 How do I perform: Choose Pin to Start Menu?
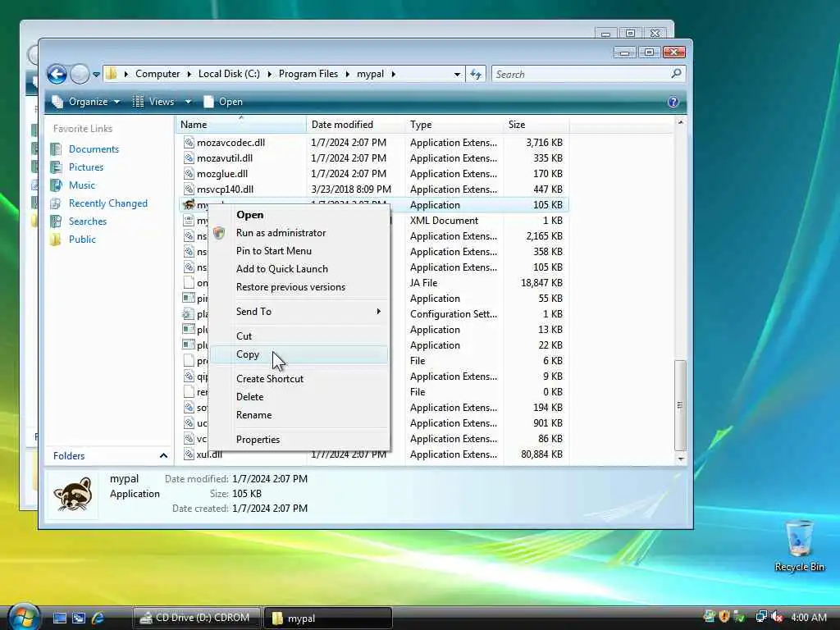point(299,251)
